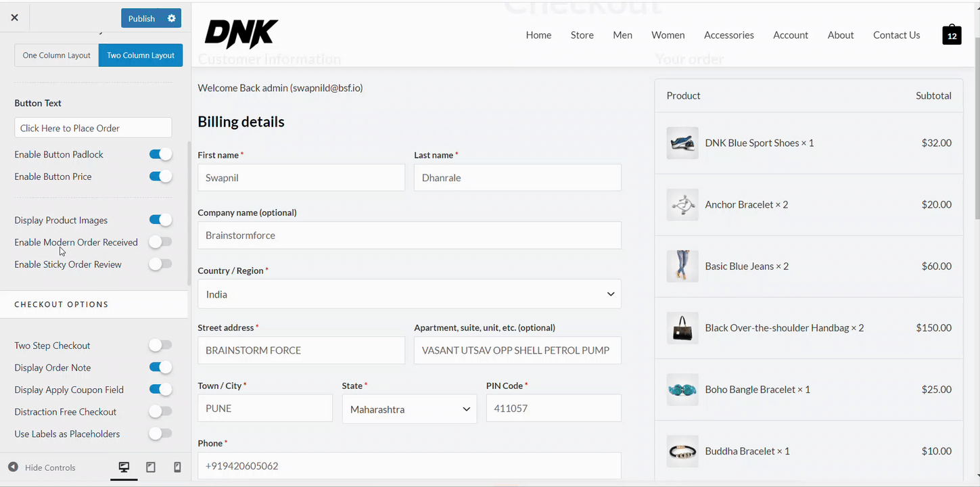Click the Boho Bangle Bracelet × 1 text

point(757,390)
